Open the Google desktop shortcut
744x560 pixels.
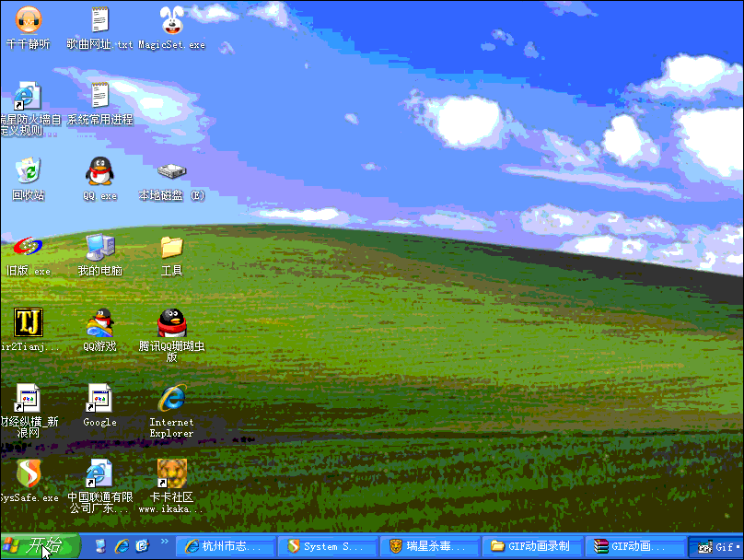(x=99, y=398)
